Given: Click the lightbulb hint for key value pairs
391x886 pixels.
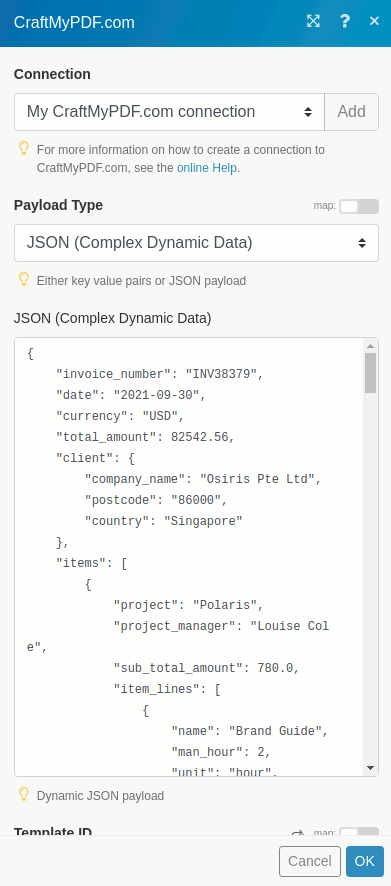Looking at the screenshot, I should pos(24,279).
